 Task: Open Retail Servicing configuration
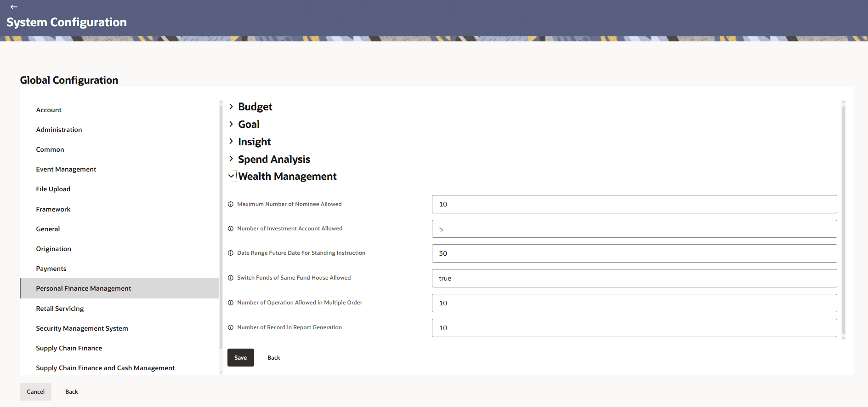tap(119, 309)
